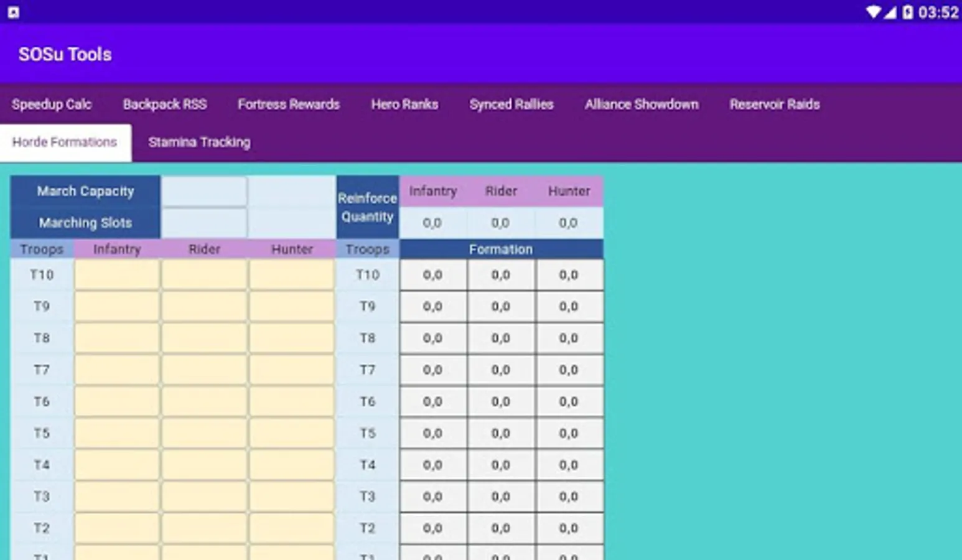Select the T9 Rider troop input cell
The image size is (962, 560).
(x=204, y=306)
